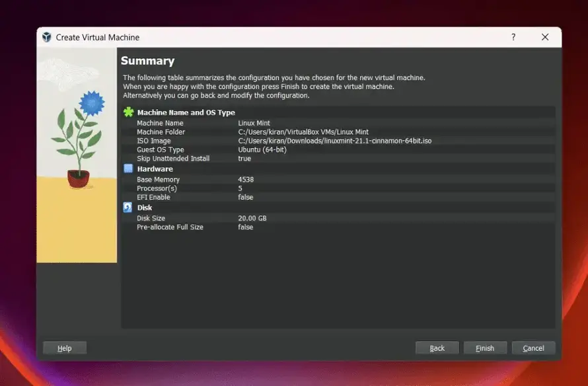
Task: Click the Base Memory label
Action: 159,180
